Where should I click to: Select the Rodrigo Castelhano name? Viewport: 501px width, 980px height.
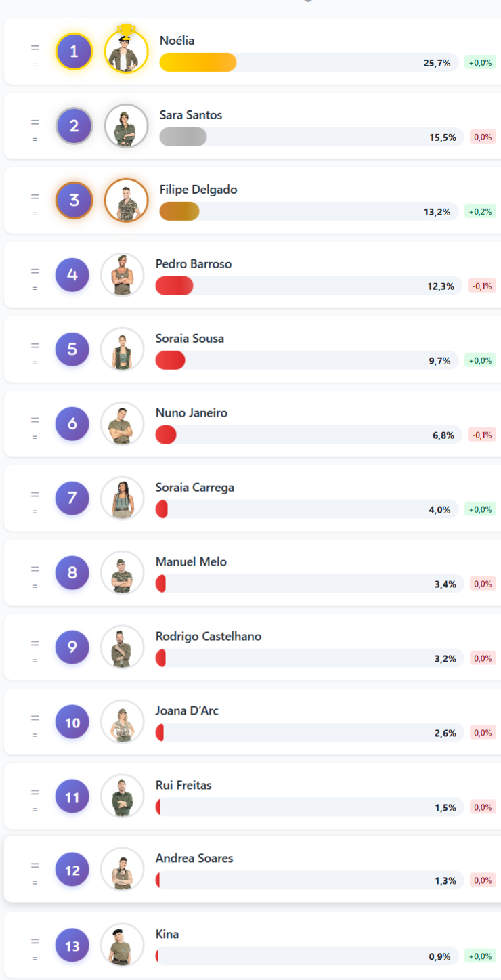point(208,637)
